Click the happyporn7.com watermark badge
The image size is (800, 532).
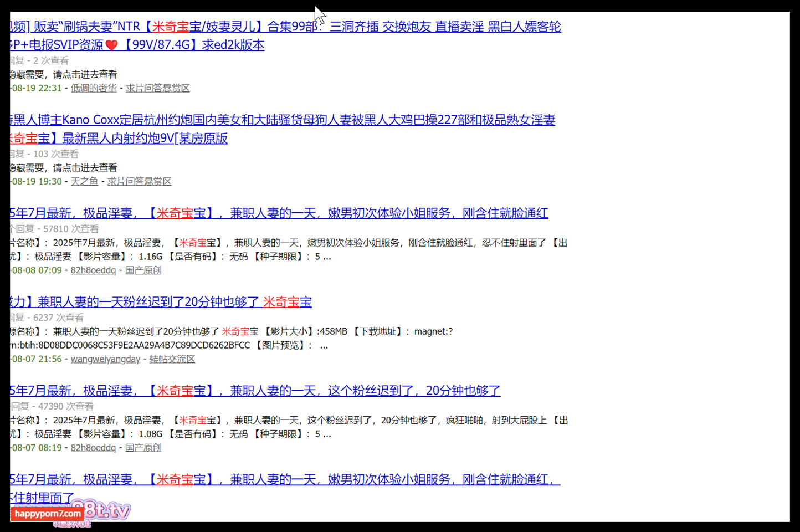pos(48,514)
